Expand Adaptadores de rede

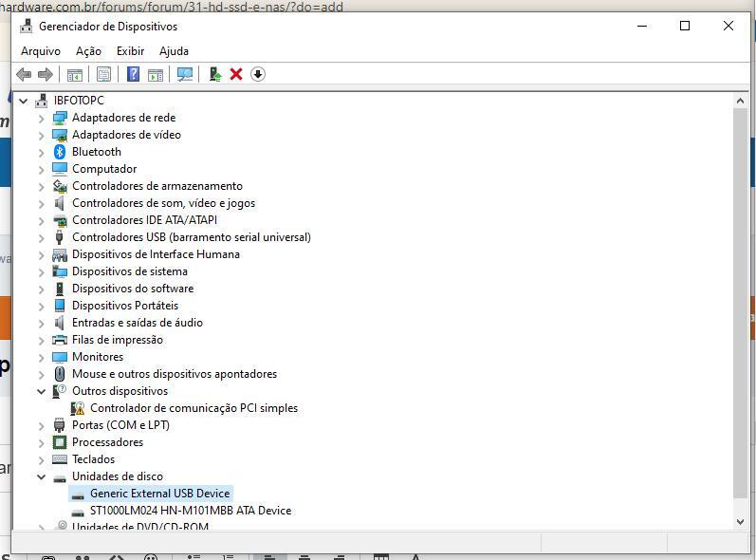point(42,119)
